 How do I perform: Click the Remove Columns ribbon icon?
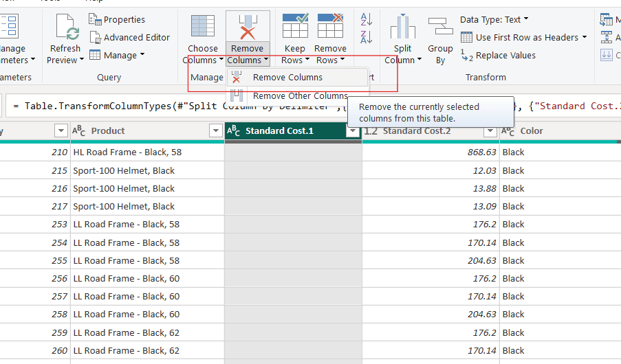tap(248, 27)
